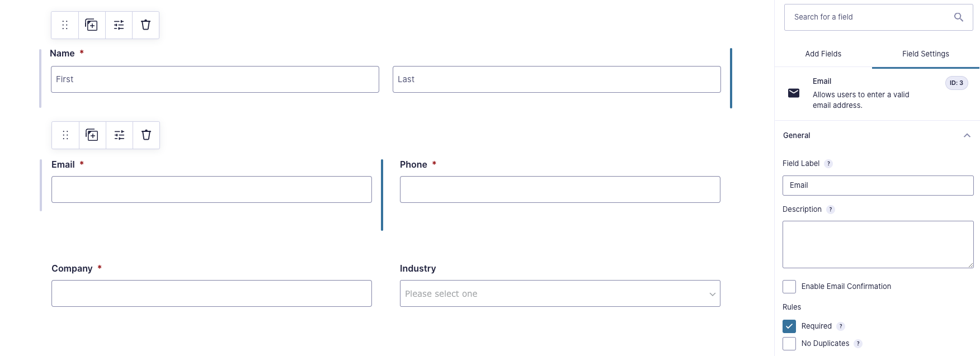
Task: Grab the Name field drag handle
Action: tap(65, 25)
